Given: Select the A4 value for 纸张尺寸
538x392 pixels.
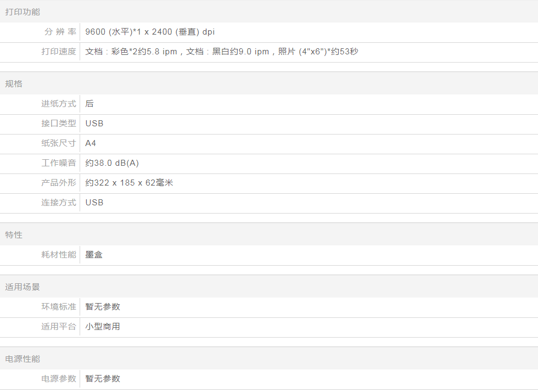Looking at the screenshot, I should (91, 143).
